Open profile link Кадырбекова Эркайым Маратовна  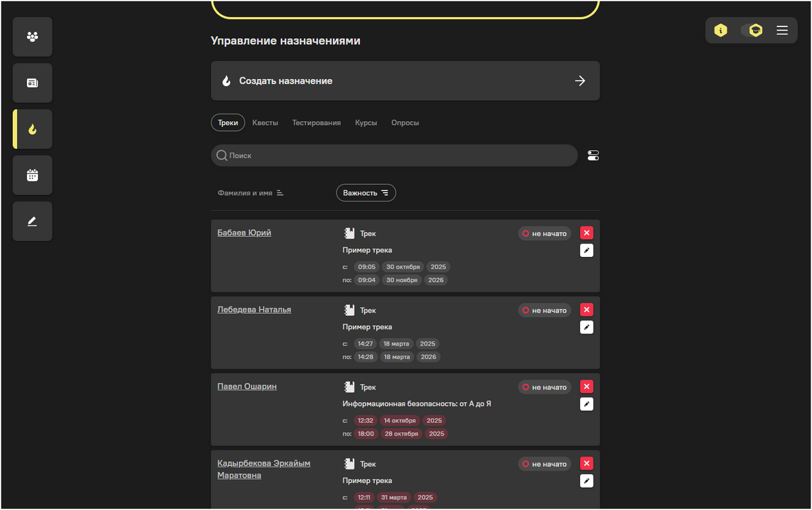263,469
